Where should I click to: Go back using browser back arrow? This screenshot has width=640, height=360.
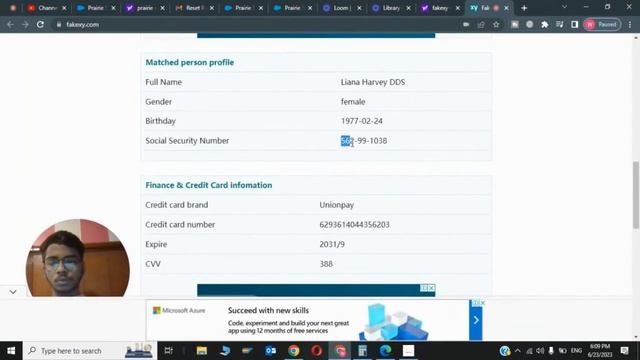coord(10,24)
